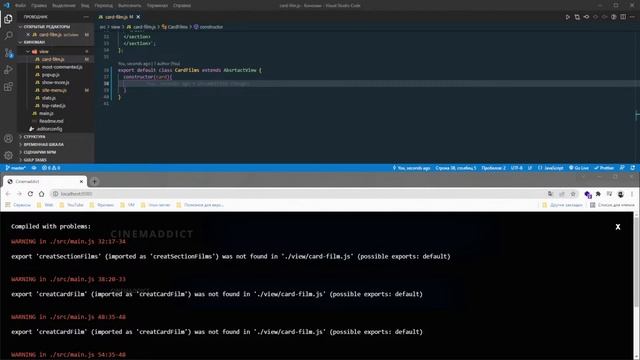The image size is (640, 360).
Task: Click CardFilms in the editor breadcrumb
Action: (x=175, y=27)
